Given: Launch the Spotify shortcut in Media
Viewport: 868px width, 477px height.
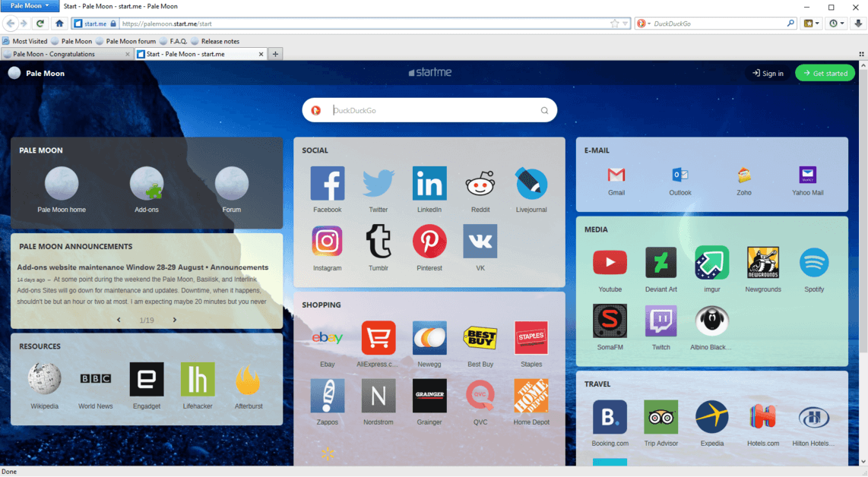Looking at the screenshot, I should (814, 263).
